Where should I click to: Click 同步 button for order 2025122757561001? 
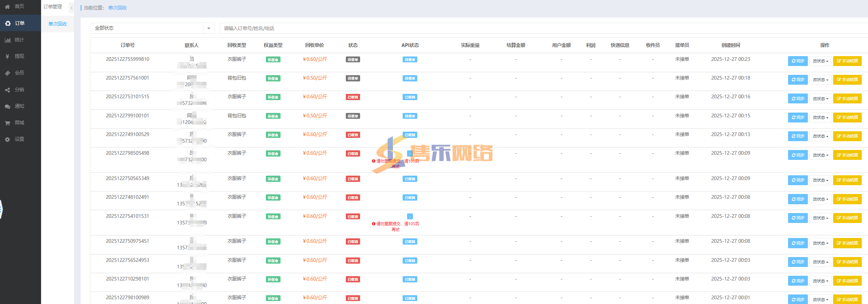pyautogui.click(x=798, y=80)
